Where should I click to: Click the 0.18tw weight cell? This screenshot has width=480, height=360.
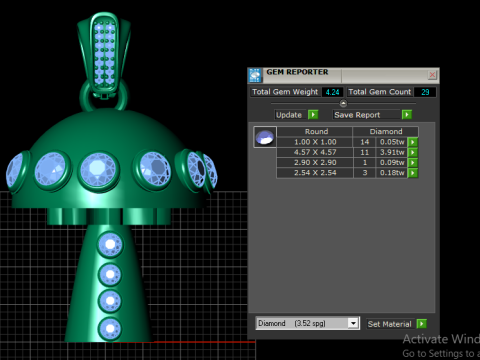(392, 173)
